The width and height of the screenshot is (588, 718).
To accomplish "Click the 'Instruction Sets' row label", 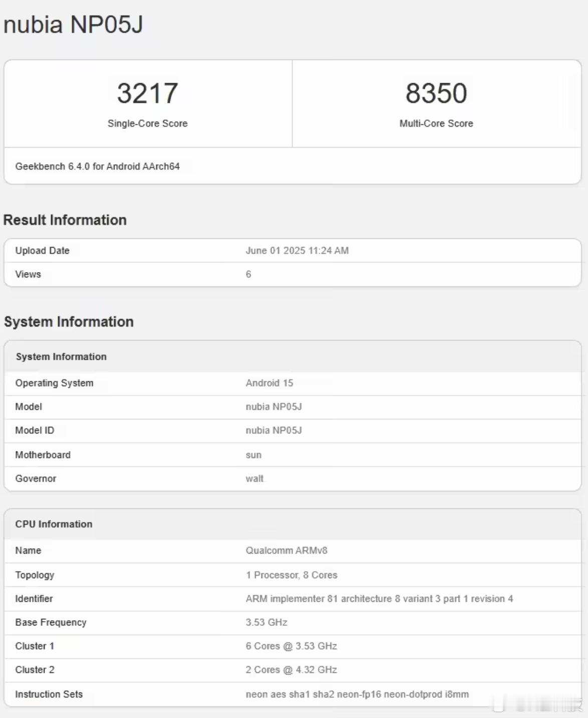I will [49, 694].
